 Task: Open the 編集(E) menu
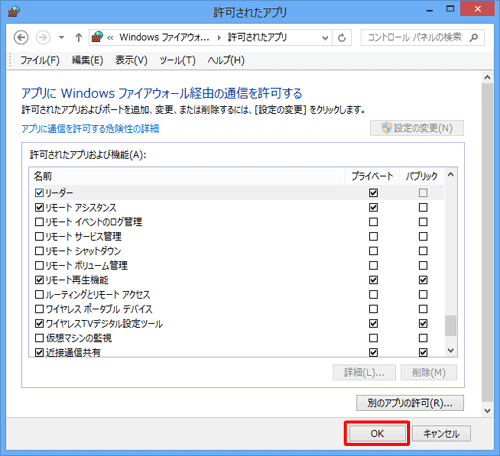coord(87,60)
